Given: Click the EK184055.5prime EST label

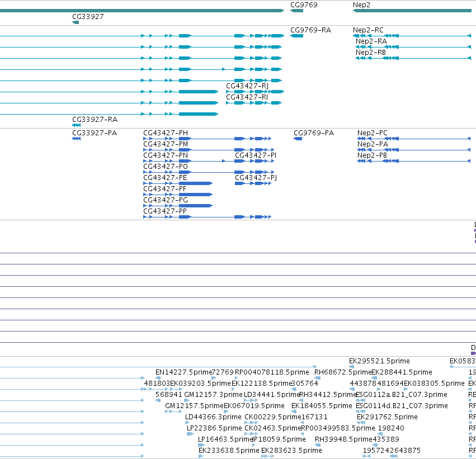Looking at the screenshot, I should (322, 406).
